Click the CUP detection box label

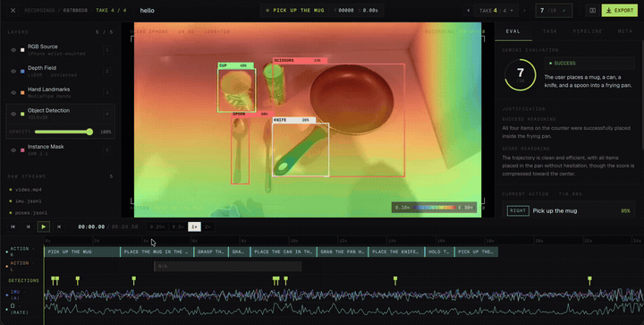point(235,65)
